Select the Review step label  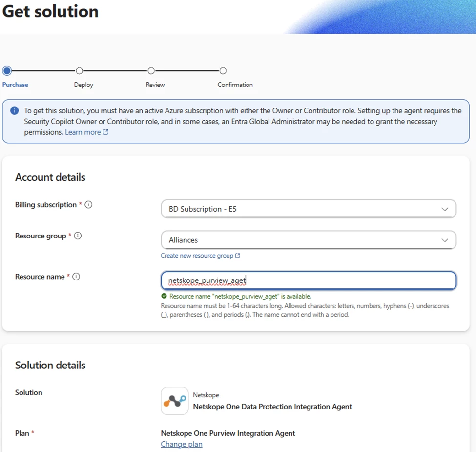155,85
